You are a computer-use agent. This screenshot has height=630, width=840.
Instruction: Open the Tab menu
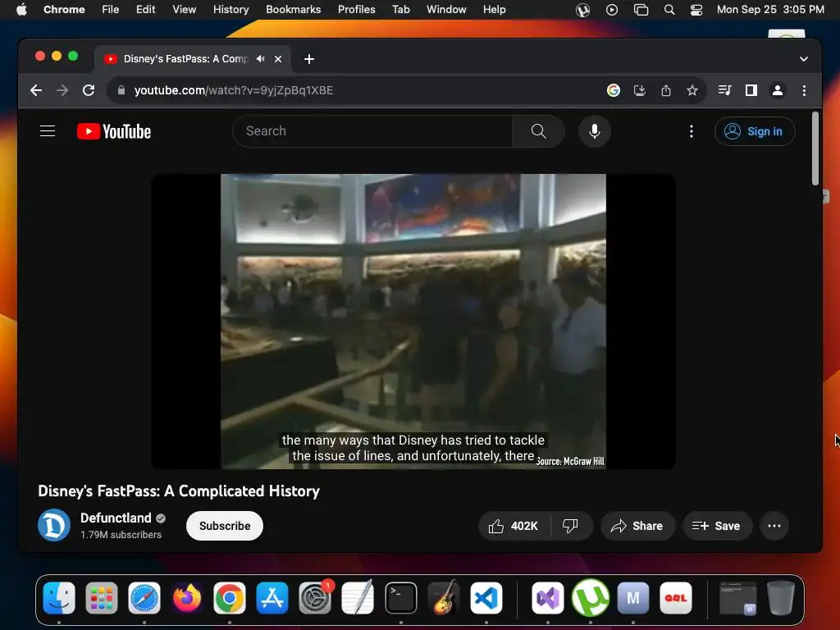point(400,10)
